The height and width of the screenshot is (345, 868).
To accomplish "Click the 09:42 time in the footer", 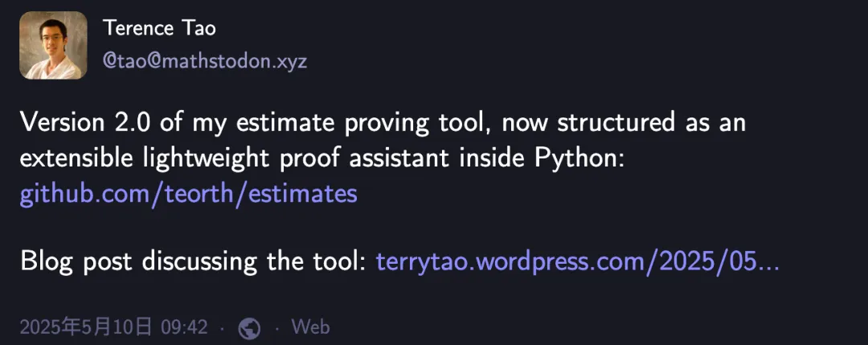I will click(x=184, y=327).
